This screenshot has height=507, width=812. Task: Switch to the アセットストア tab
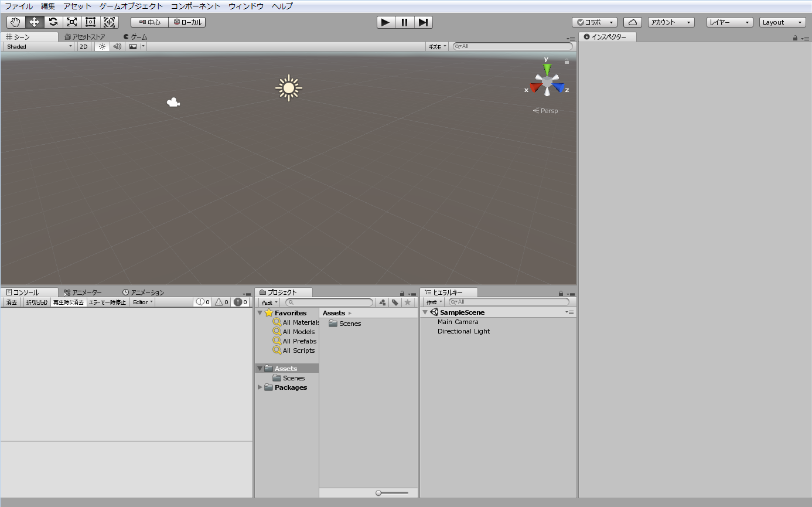(x=85, y=37)
